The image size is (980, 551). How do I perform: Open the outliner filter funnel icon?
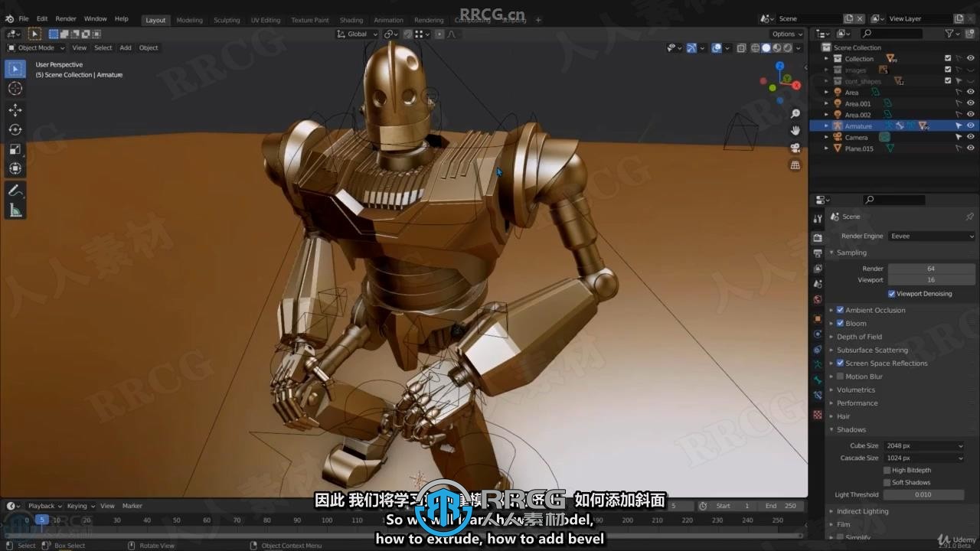point(949,34)
